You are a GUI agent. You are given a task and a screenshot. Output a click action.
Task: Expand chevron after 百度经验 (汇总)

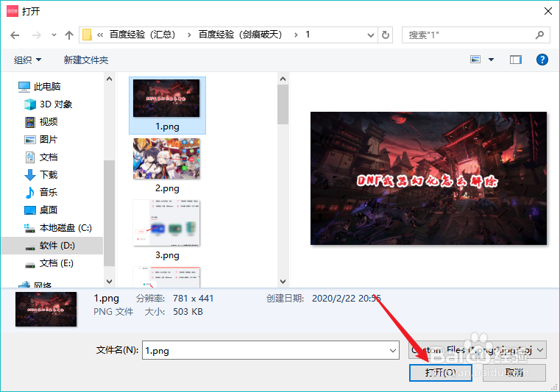[189, 35]
